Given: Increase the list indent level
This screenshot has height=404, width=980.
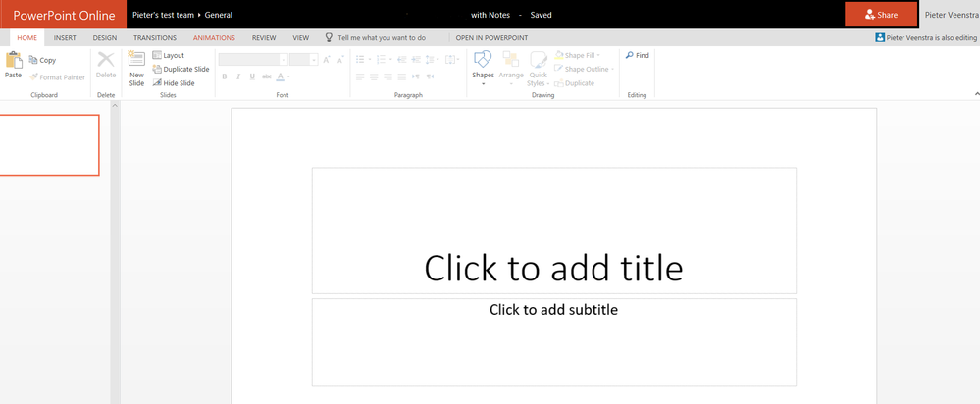Looking at the screenshot, I should pos(416,59).
